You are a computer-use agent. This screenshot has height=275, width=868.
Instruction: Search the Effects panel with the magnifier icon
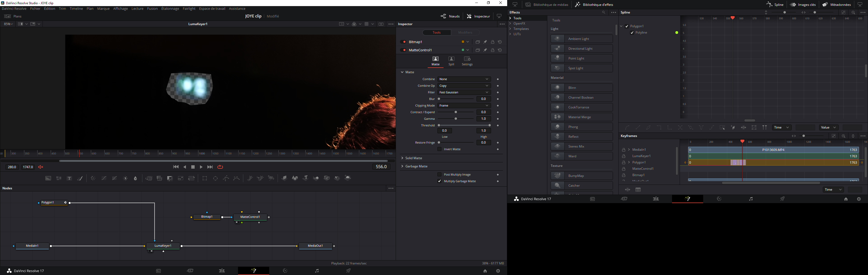(604, 12)
